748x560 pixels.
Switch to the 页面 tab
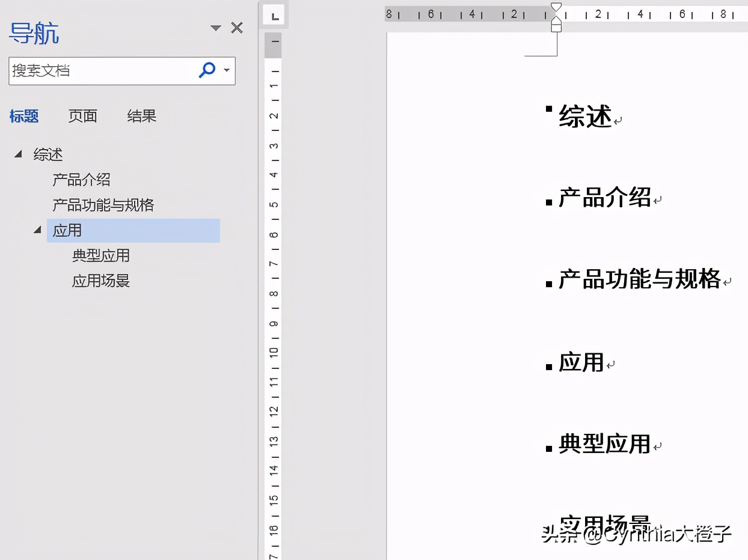pos(83,116)
